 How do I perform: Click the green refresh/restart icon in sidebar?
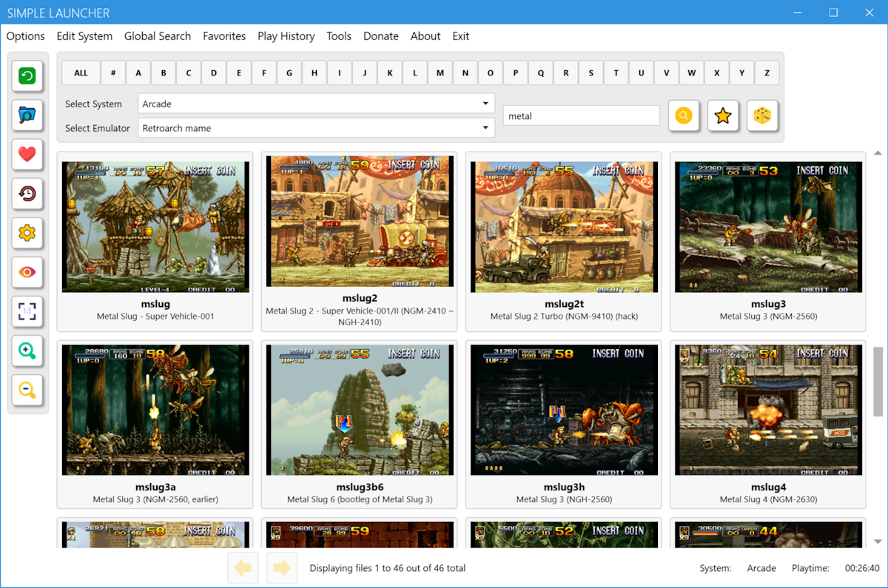27,75
